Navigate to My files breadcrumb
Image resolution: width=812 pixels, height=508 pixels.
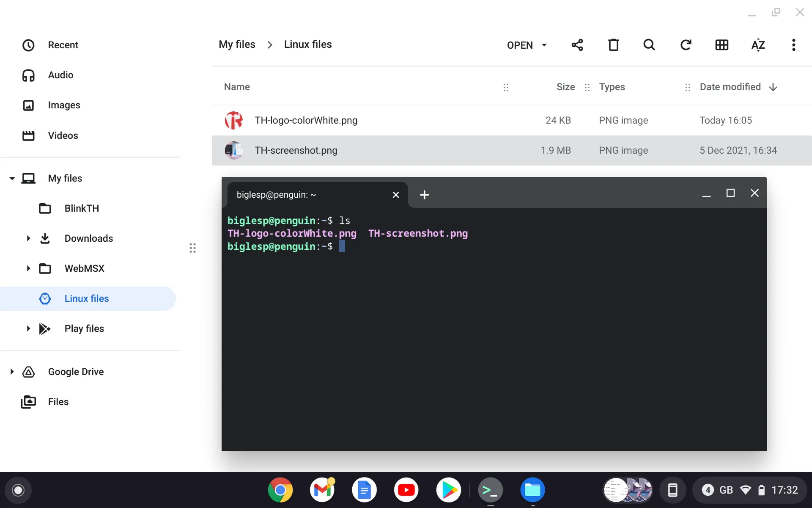(237, 44)
